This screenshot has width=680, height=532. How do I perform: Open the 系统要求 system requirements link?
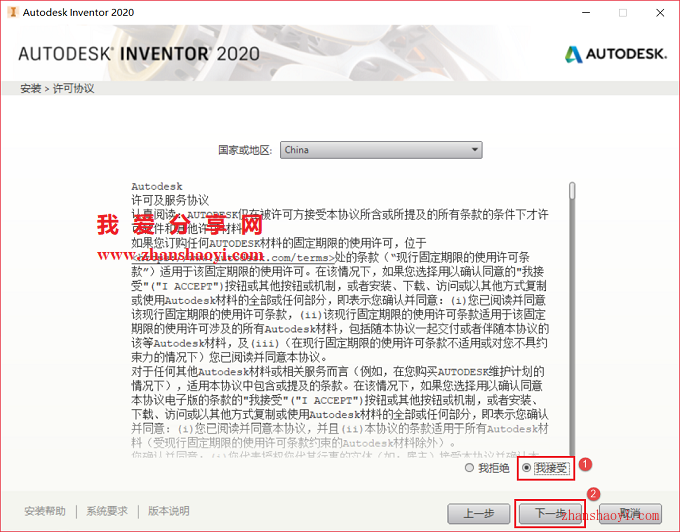(107, 511)
